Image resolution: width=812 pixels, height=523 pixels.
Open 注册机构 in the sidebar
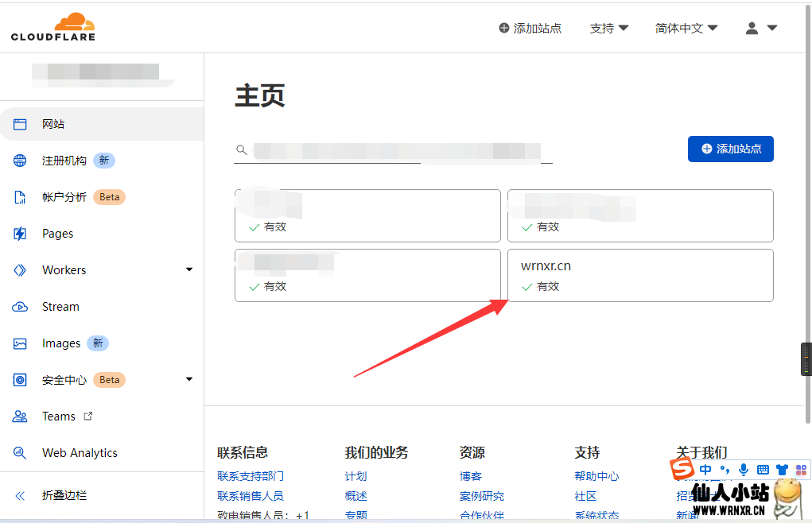coord(64,161)
